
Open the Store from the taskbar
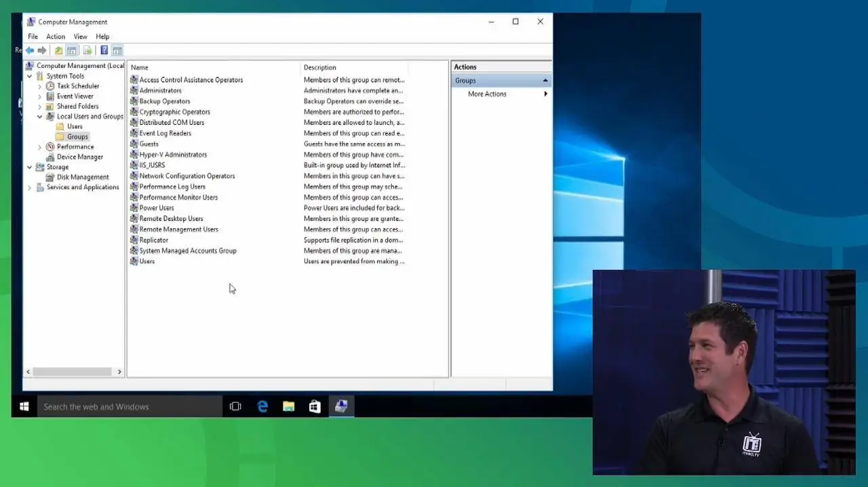click(x=315, y=406)
